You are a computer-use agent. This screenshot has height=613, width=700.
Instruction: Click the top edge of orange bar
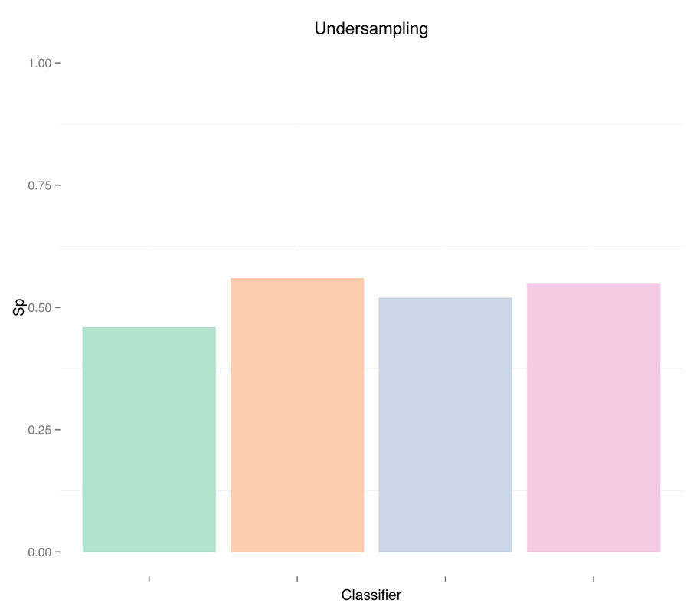pos(297,279)
